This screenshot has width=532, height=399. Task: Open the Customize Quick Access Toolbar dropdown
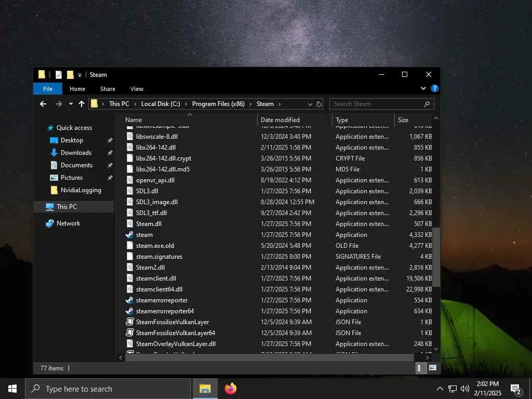tap(79, 75)
